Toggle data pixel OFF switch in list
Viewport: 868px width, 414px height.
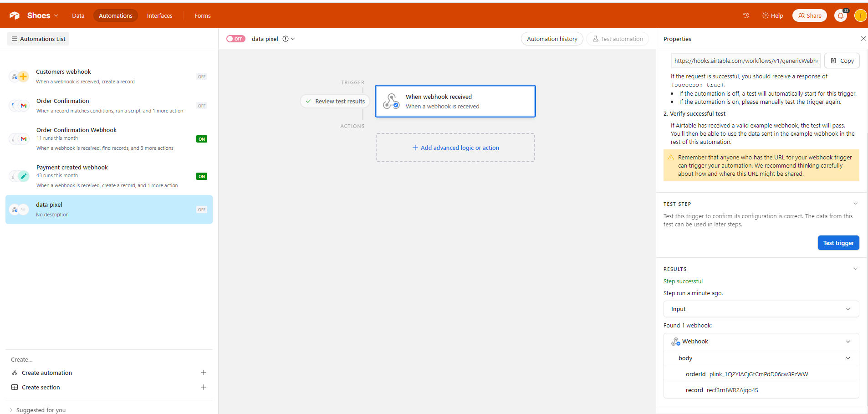tap(202, 210)
